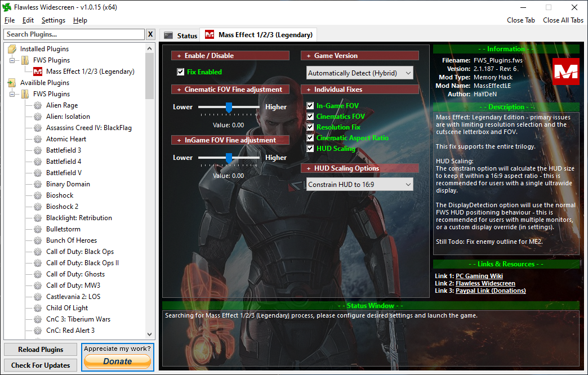Toggle the Cinematic Aspect Ratio checkbox
This screenshot has width=588, height=375.
[x=310, y=137]
